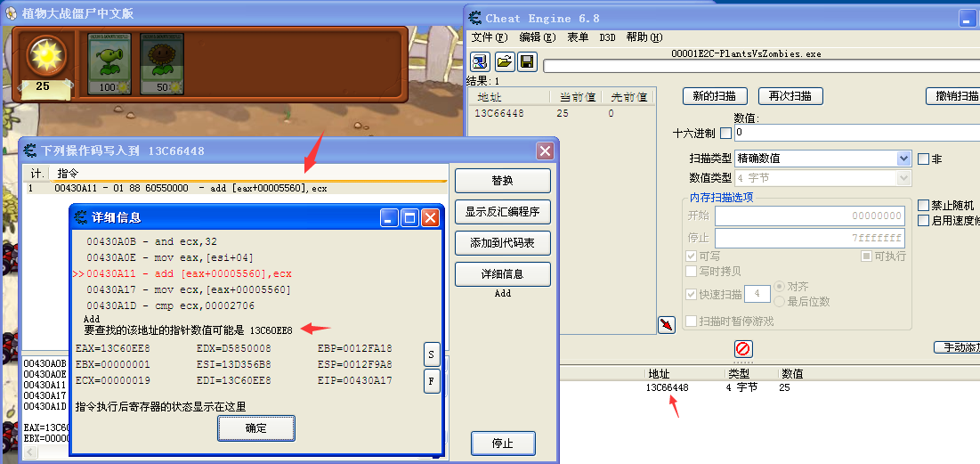Click the sun counter icon showing 25

point(45,58)
